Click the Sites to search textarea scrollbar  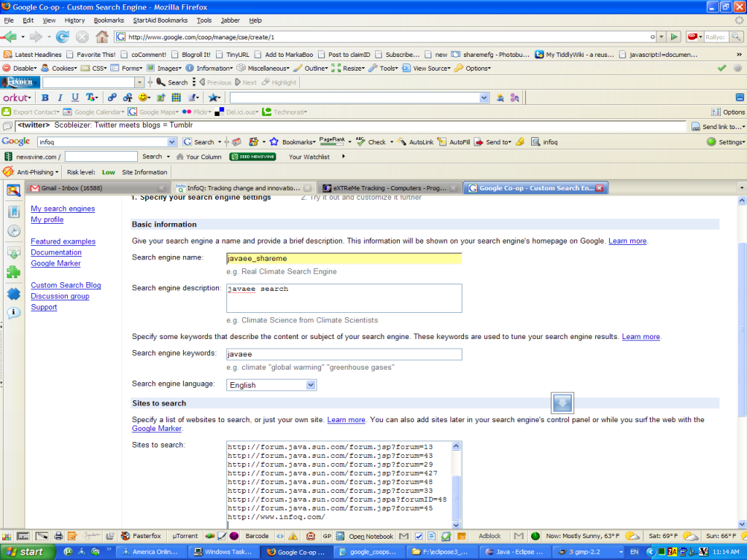[x=456, y=485]
